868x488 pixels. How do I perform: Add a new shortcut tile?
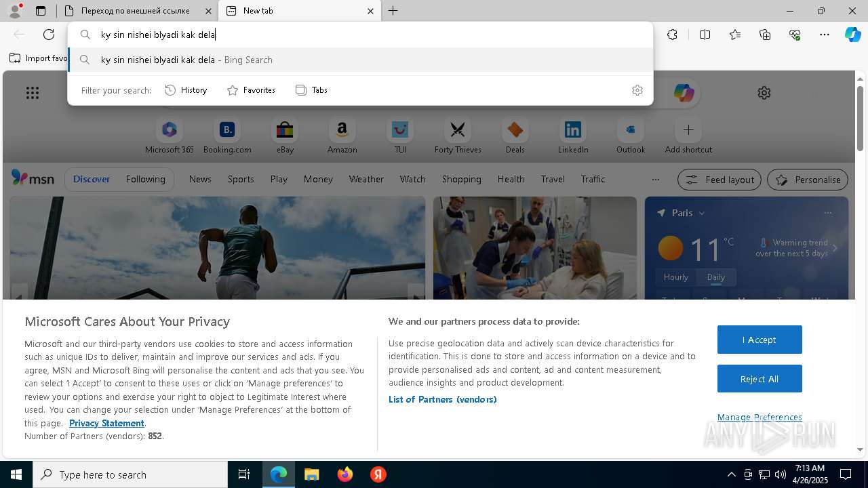pyautogui.click(x=688, y=136)
